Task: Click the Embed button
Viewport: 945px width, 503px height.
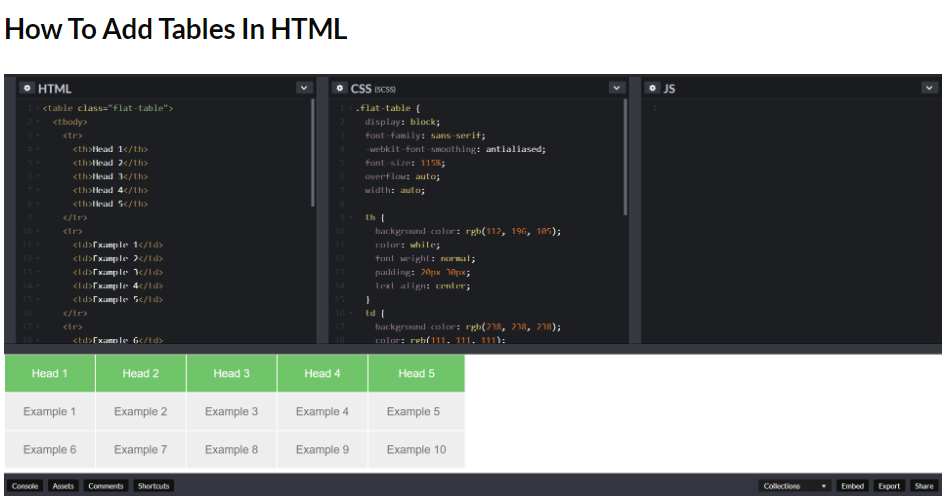Action: click(x=852, y=486)
